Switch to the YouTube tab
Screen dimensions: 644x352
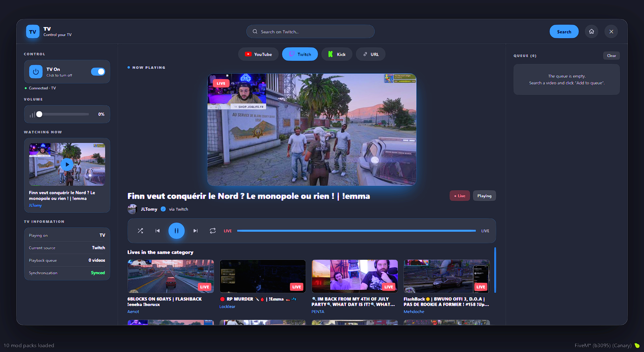click(258, 54)
